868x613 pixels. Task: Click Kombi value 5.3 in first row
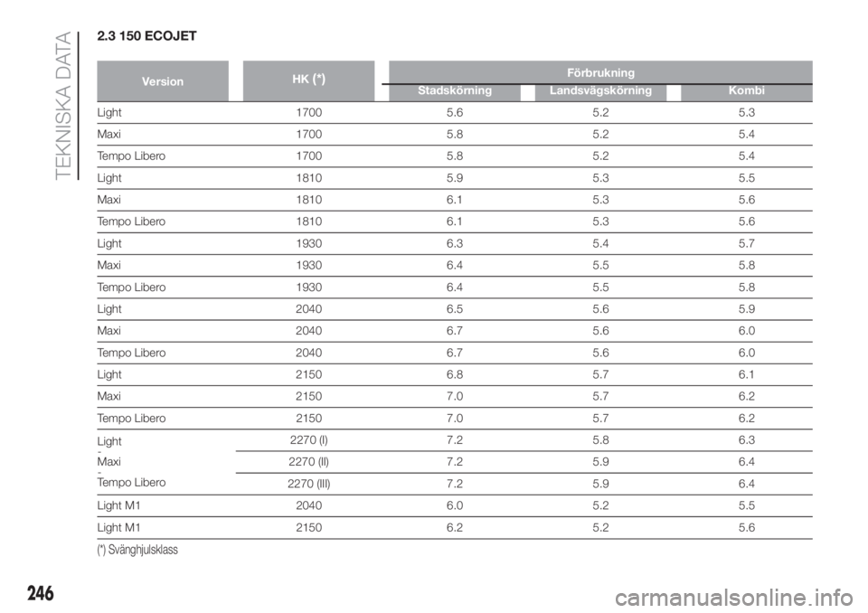746,112
